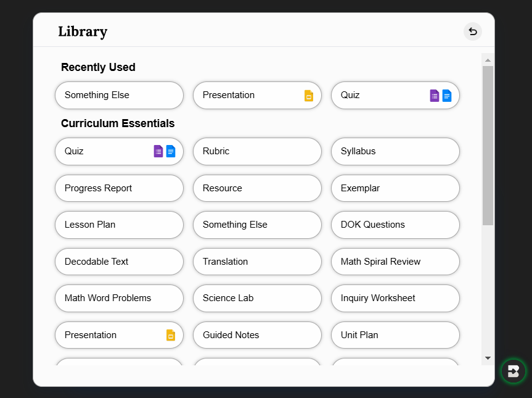Click the vertical scrollbar thumb
This screenshot has width=532, height=398.
(x=488, y=145)
